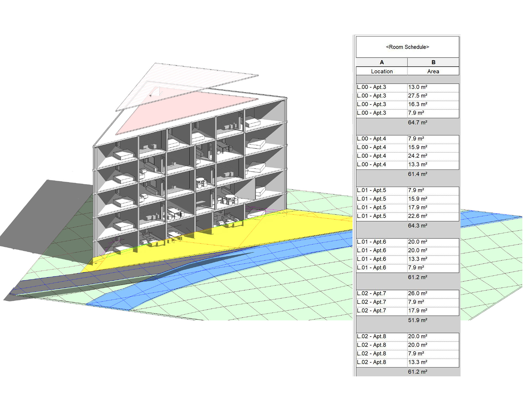The height and width of the screenshot is (411, 532).
Task: Click the 64.3 m² subtotal for Apt.5
Action: tap(418, 226)
